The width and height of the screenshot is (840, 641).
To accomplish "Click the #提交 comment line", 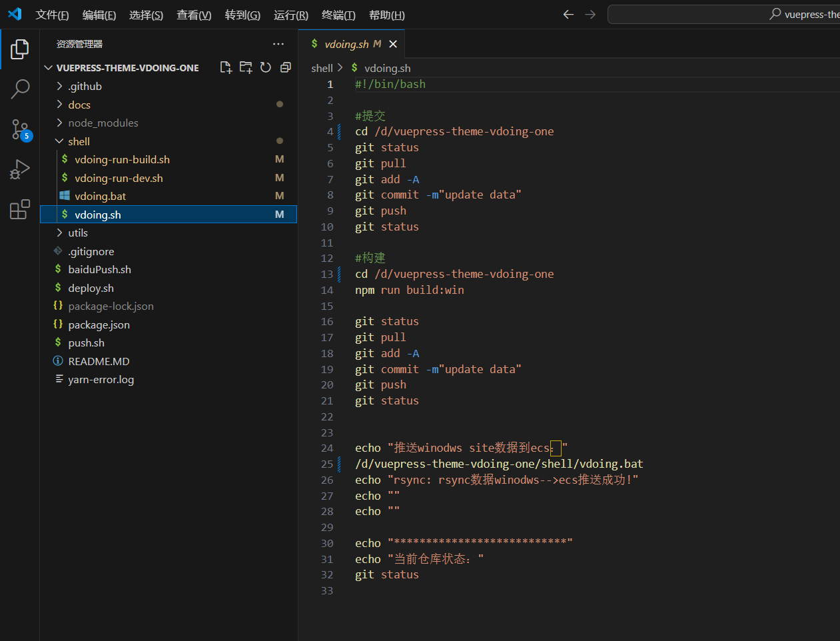I will tap(370, 116).
